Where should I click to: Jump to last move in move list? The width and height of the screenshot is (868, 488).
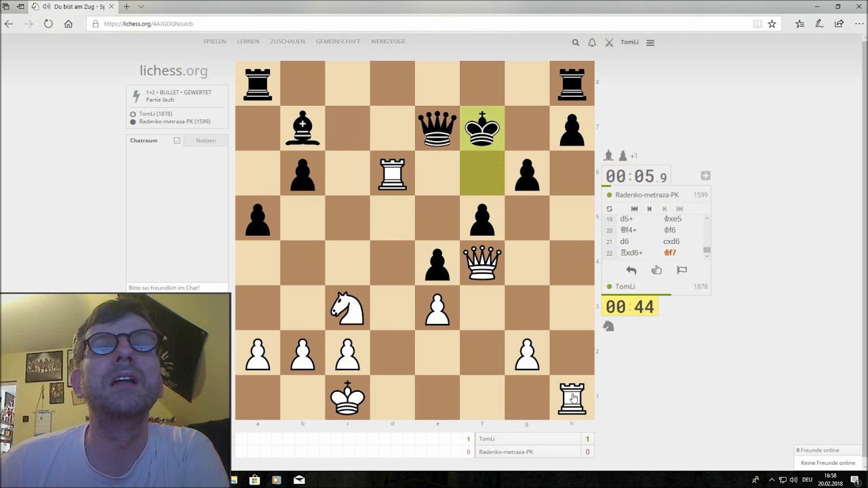(679, 209)
